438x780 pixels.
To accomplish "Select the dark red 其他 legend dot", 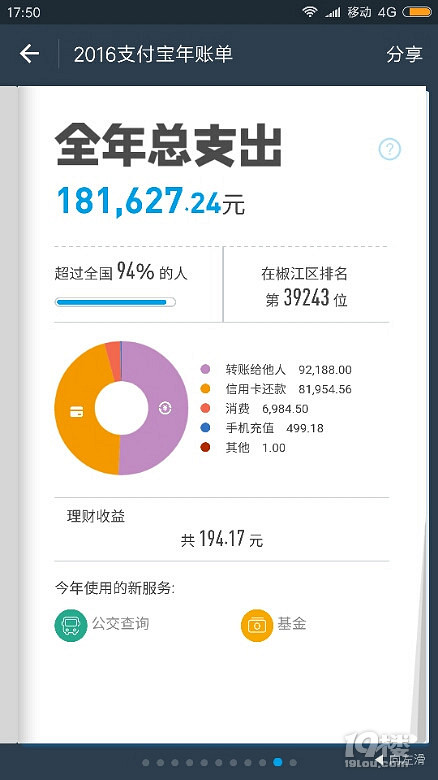I will tap(205, 447).
